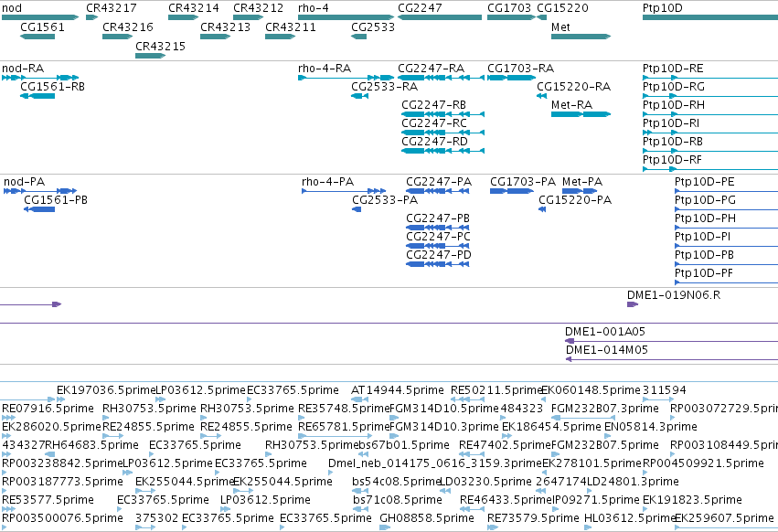Image resolution: width=778 pixels, height=532 pixels.
Task: Click the rho-4 gene
Action: click(346, 17)
